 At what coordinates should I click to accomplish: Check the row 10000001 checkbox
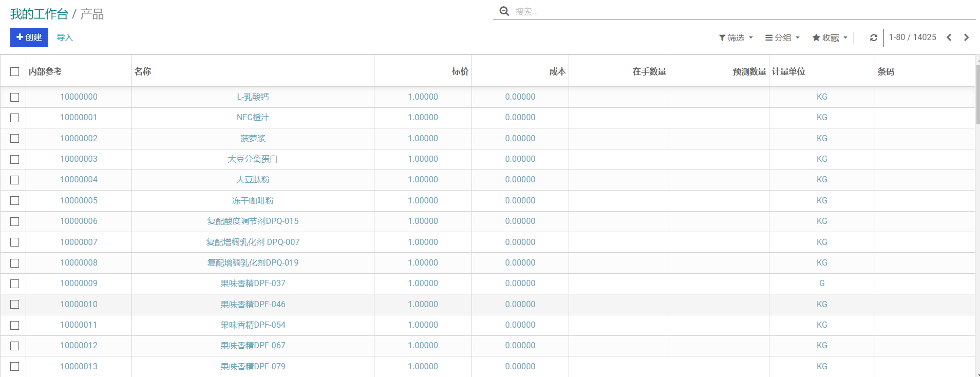(x=14, y=118)
